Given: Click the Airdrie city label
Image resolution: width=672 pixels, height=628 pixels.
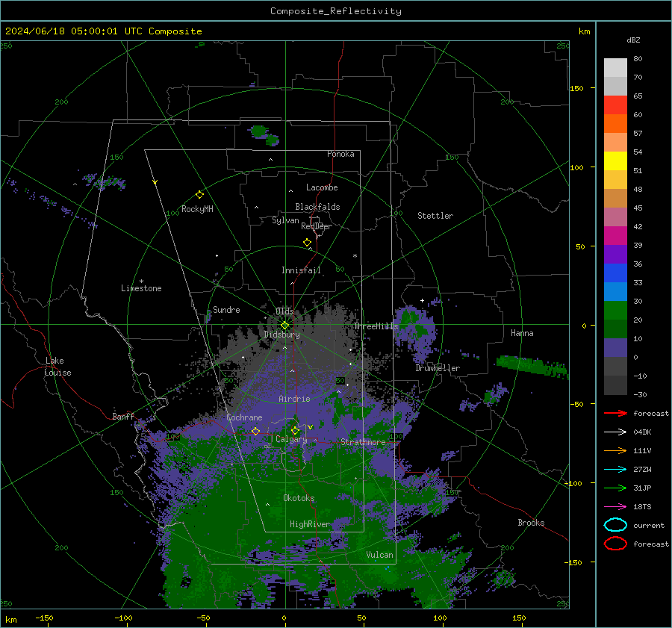Looking at the screenshot, I should coord(294,399).
